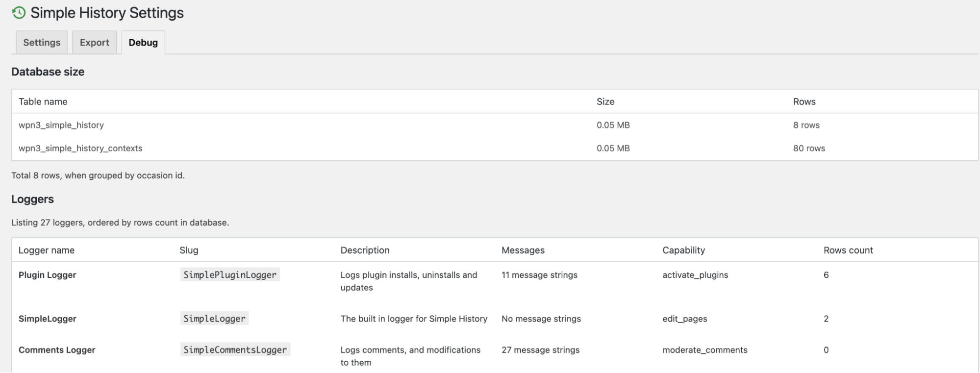Image resolution: width=980 pixels, height=373 pixels.
Task: Click the Simple History clock icon
Action: pyautogui.click(x=19, y=13)
